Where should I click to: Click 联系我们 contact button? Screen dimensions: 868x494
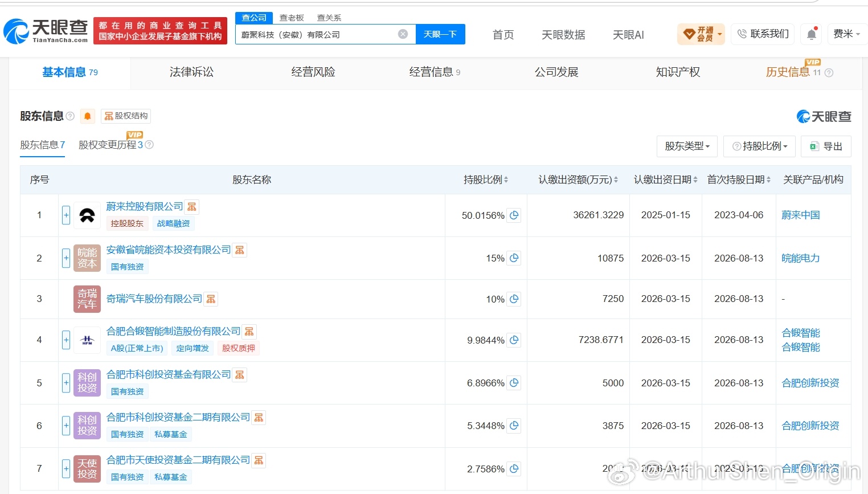[x=763, y=34]
